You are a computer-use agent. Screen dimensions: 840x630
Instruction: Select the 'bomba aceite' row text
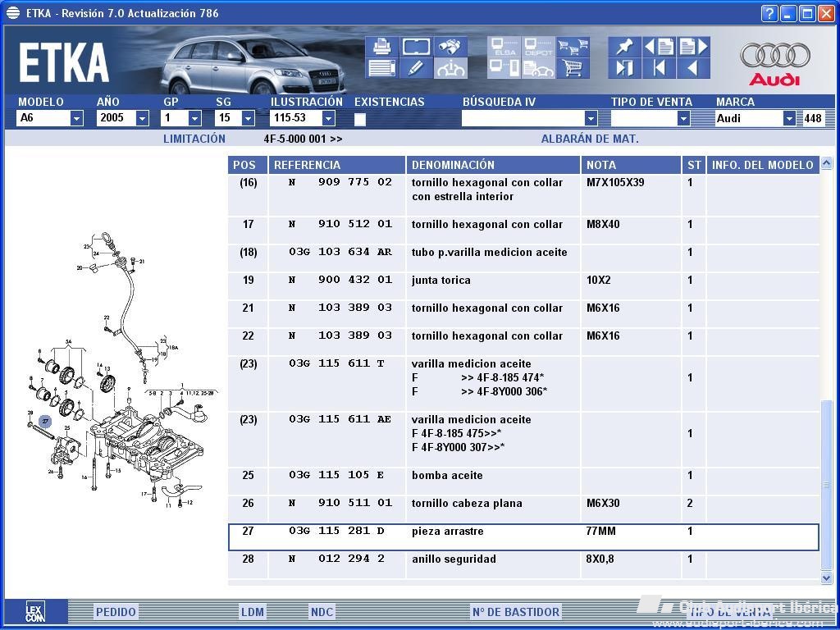447,475
